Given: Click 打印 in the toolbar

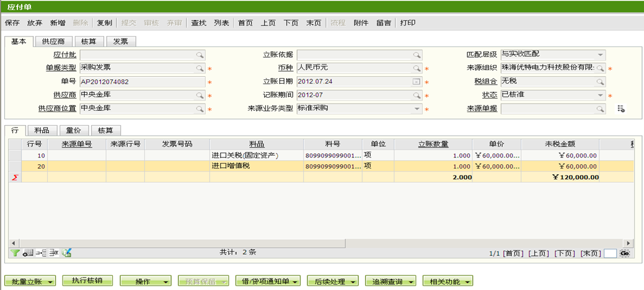Looking at the screenshot, I should [x=408, y=23].
